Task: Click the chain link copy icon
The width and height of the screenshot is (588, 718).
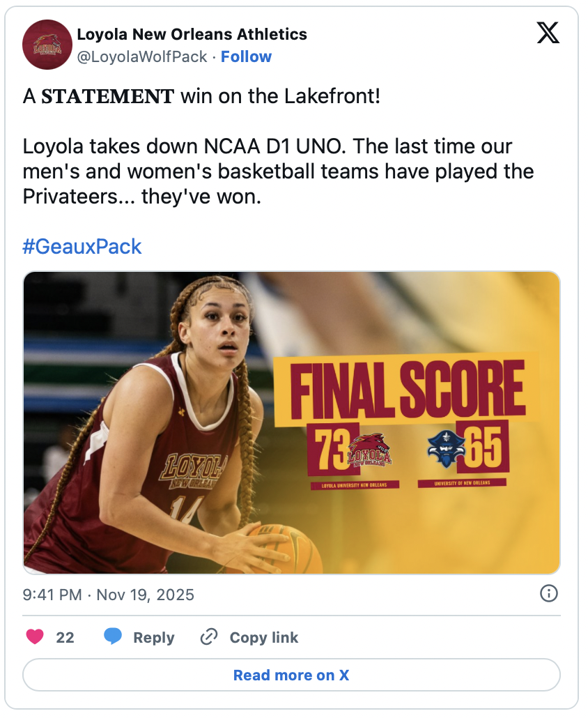Action: pos(209,637)
